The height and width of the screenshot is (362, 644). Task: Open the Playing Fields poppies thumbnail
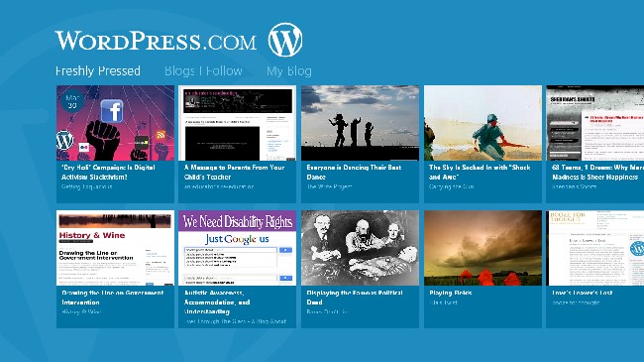coord(483,248)
